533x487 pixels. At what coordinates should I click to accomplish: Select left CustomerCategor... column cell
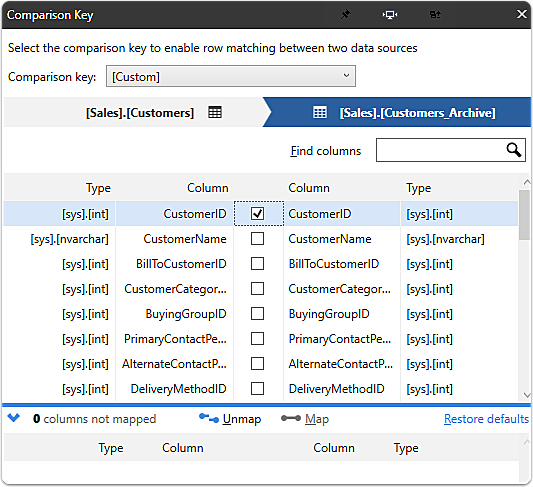pyautogui.click(x=174, y=289)
